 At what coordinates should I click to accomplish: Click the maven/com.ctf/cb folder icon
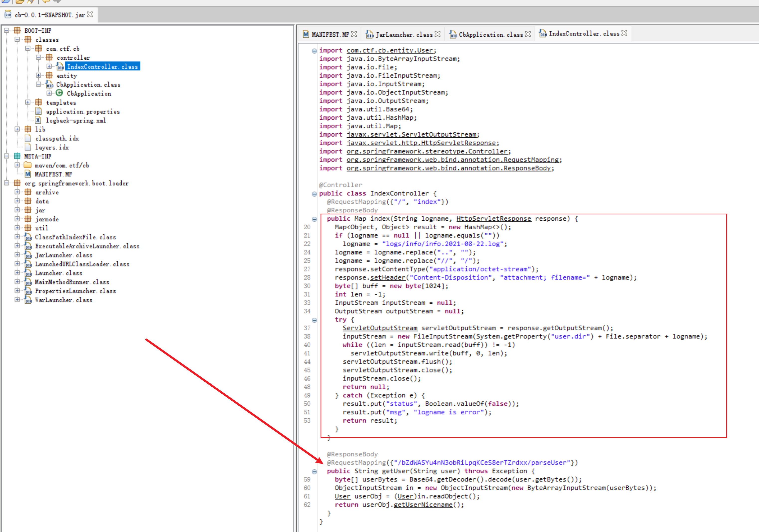click(x=28, y=165)
